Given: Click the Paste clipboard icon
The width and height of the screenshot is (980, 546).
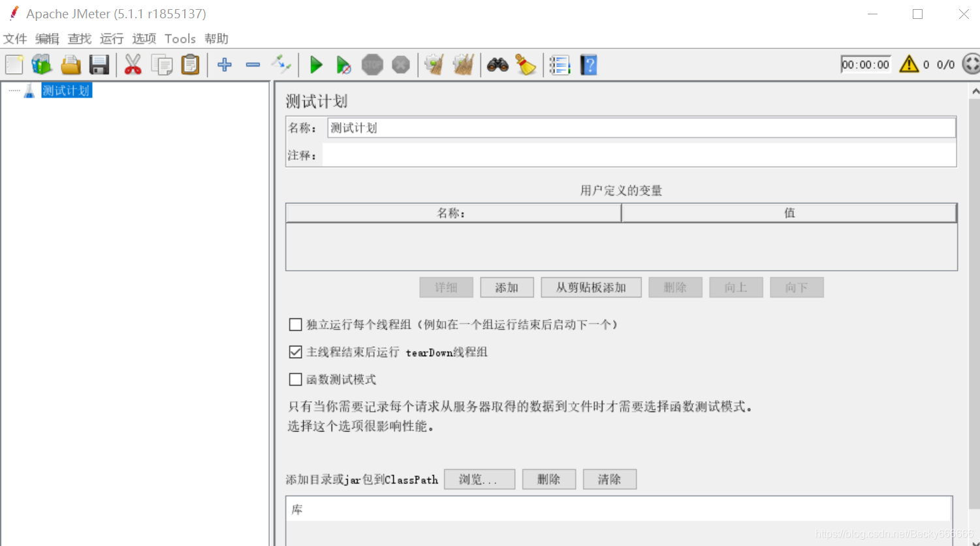Looking at the screenshot, I should coord(190,65).
